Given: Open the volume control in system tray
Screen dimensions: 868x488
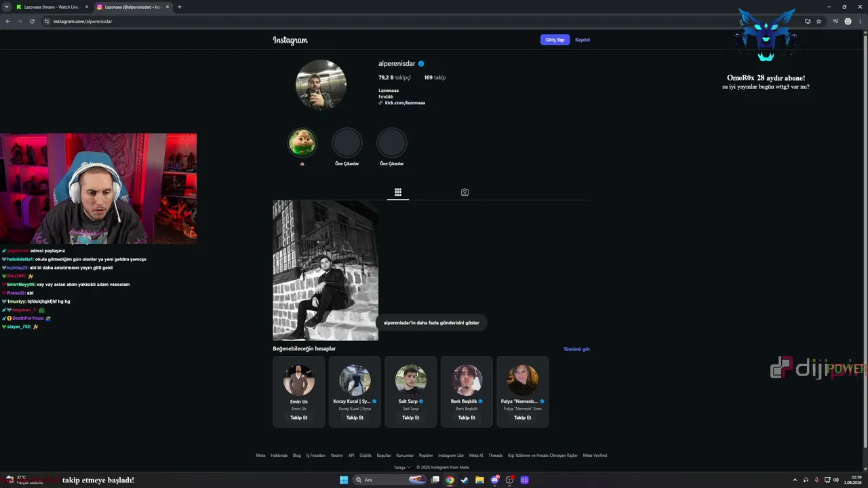Looking at the screenshot, I should click(835, 480).
